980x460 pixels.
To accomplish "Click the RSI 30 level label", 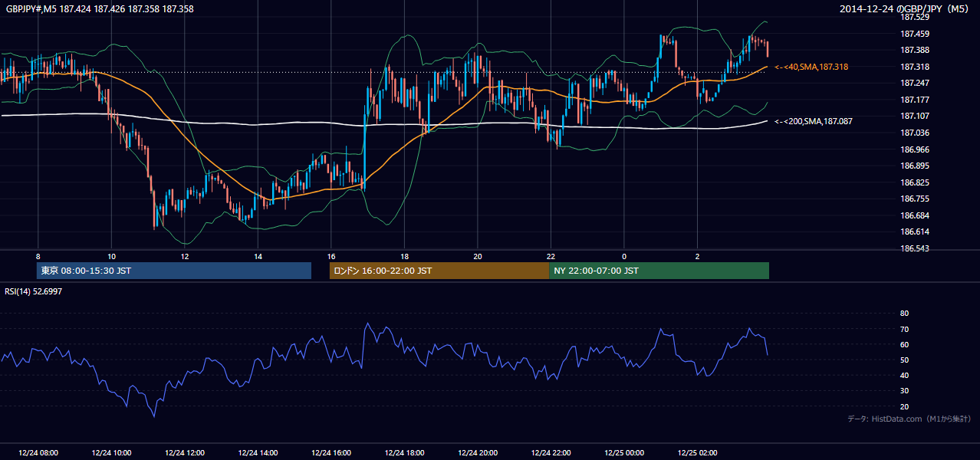I will click(x=904, y=391).
